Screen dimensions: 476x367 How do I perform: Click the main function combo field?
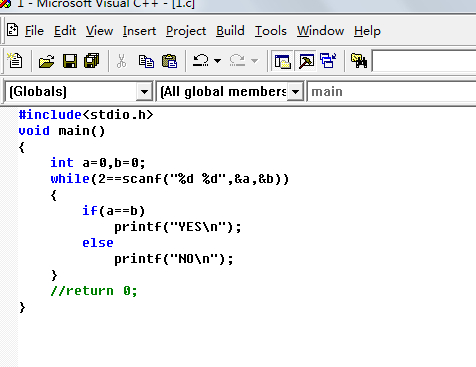pyautogui.click(x=392, y=91)
